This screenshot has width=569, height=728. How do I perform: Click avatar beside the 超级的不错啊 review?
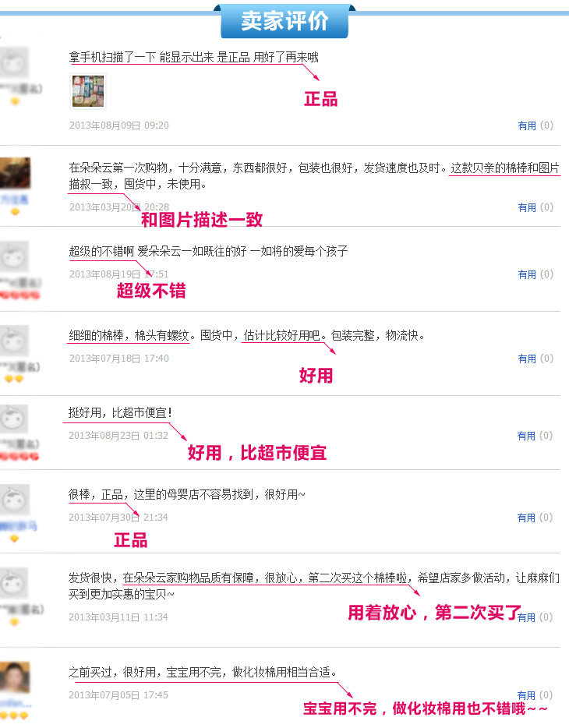click(14, 256)
